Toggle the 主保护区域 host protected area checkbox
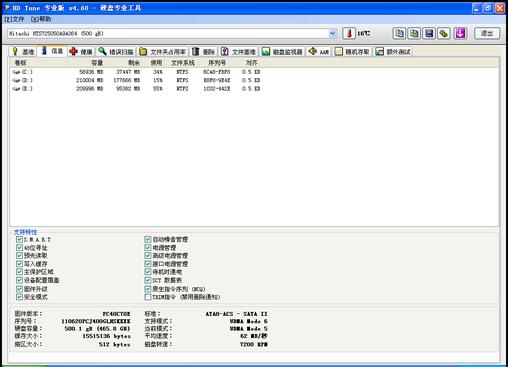This screenshot has height=367, width=508. click(x=19, y=272)
